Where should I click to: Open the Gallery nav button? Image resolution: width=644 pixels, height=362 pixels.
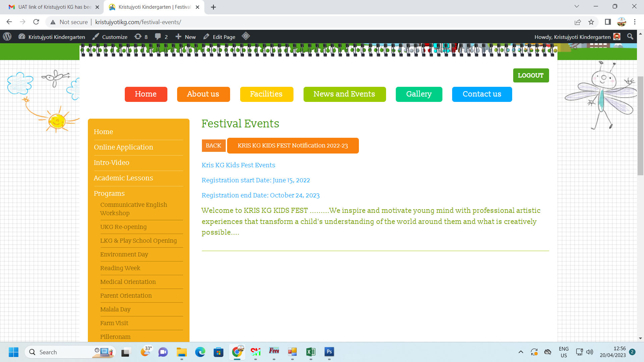[419, 94]
